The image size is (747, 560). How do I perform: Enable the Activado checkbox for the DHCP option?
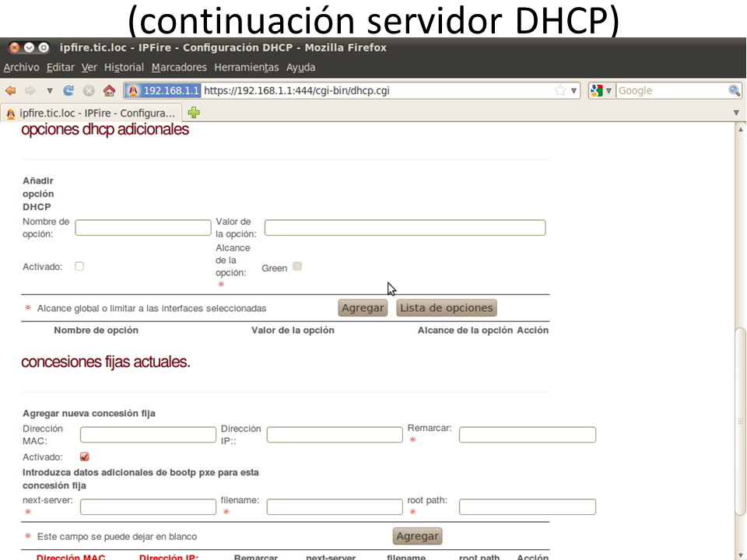tap(79, 266)
